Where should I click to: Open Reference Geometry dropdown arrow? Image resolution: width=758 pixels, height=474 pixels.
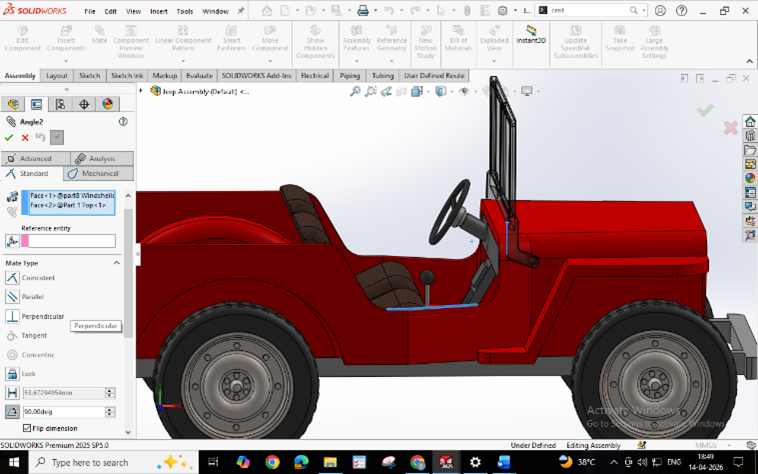click(392, 61)
